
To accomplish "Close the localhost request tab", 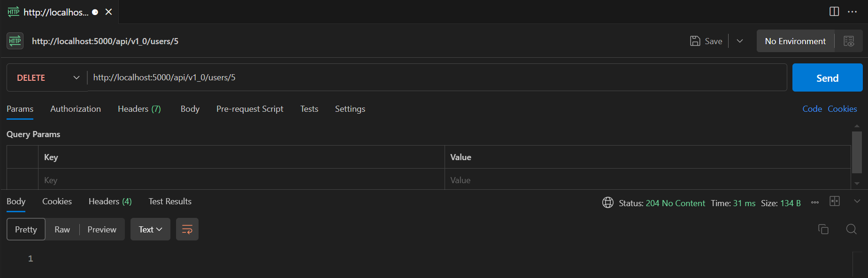I will (x=108, y=12).
